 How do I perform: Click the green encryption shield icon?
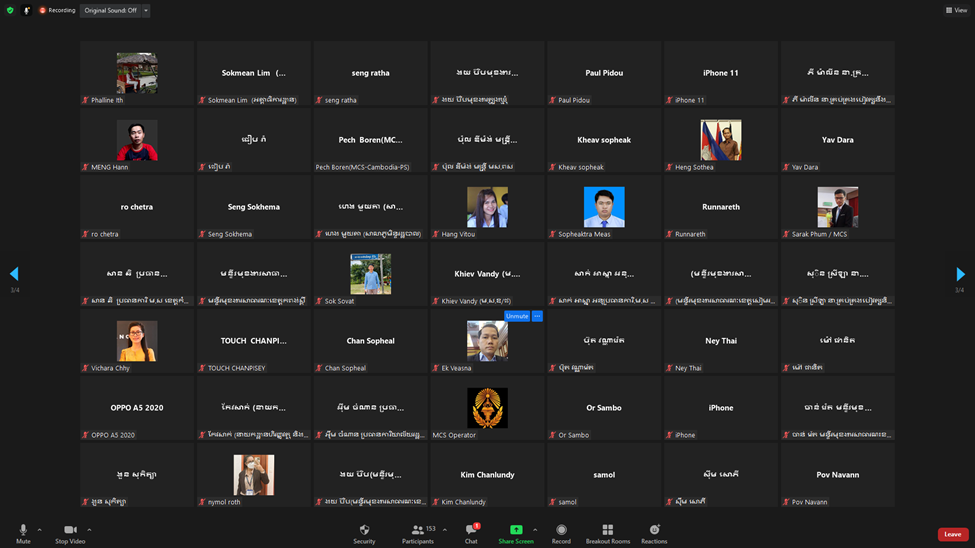(10, 10)
